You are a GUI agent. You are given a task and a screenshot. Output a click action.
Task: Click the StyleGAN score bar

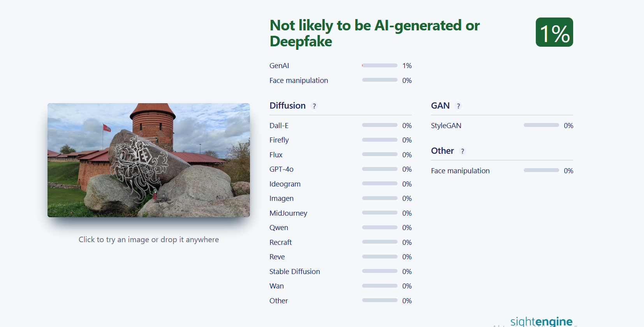[541, 125]
